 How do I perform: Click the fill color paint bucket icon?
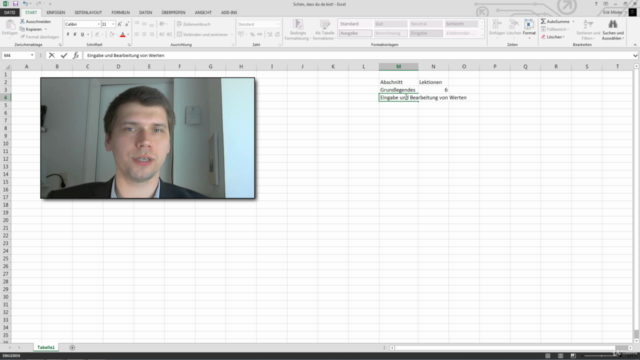pos(111,35)
